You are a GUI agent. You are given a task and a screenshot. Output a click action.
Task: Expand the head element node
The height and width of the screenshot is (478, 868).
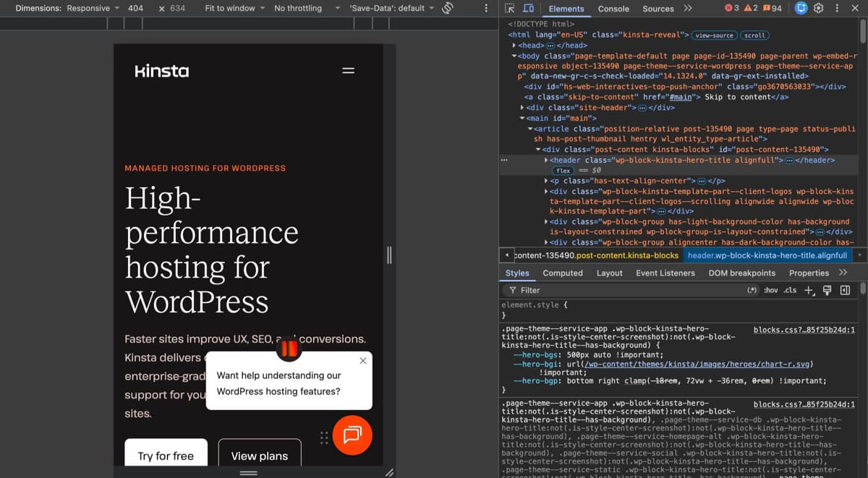[514, 46]
